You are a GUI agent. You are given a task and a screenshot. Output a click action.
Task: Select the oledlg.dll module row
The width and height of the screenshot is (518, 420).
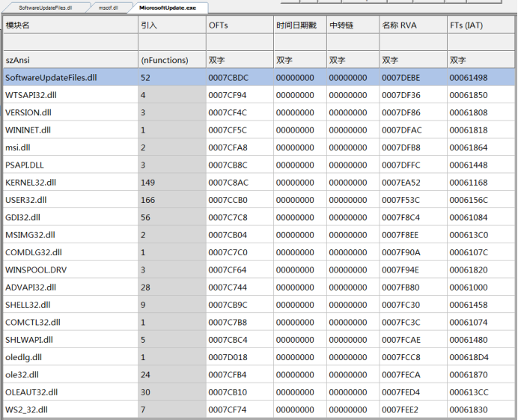pos(259,357)
